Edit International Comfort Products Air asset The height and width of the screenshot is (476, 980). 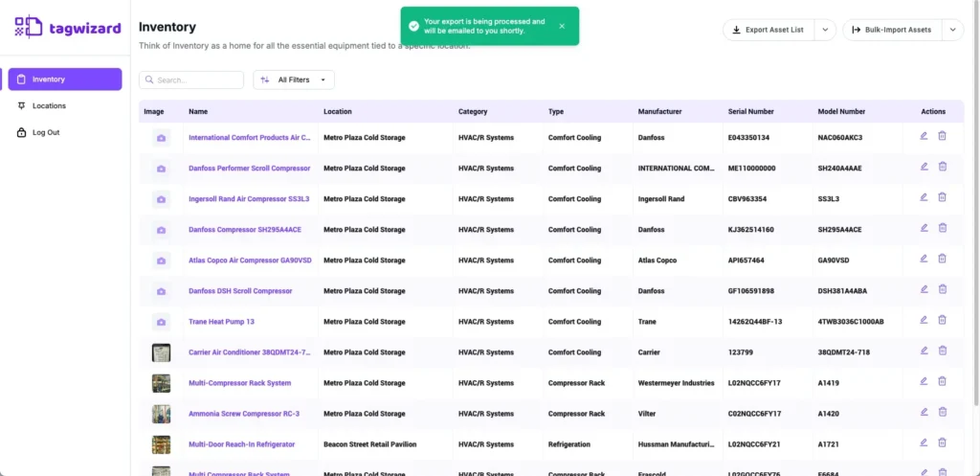coord(924,136)
